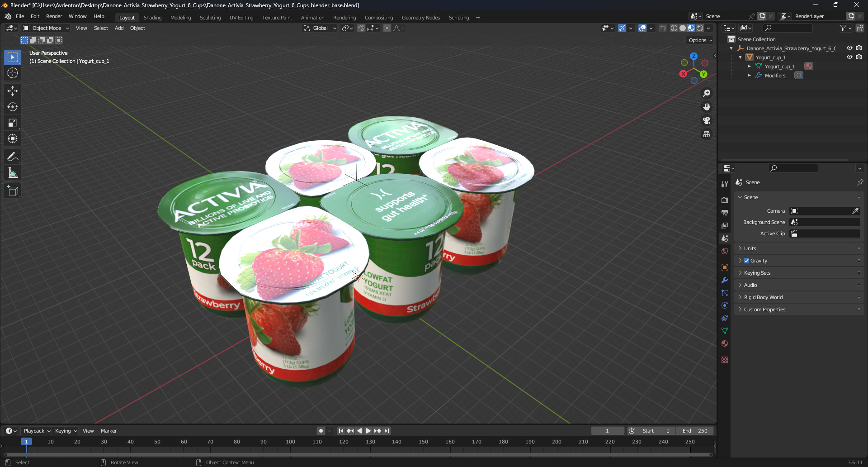This screenshot has width=868, height=467.
Task: Switch to rendered viewport shading
Action: click(x=700, y=28)
